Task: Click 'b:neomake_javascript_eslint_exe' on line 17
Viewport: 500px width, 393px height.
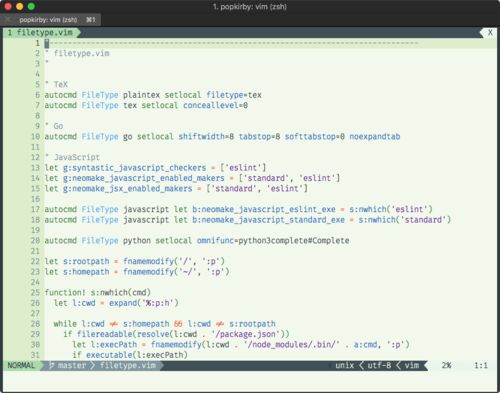Action: click(x=264, y=209)
